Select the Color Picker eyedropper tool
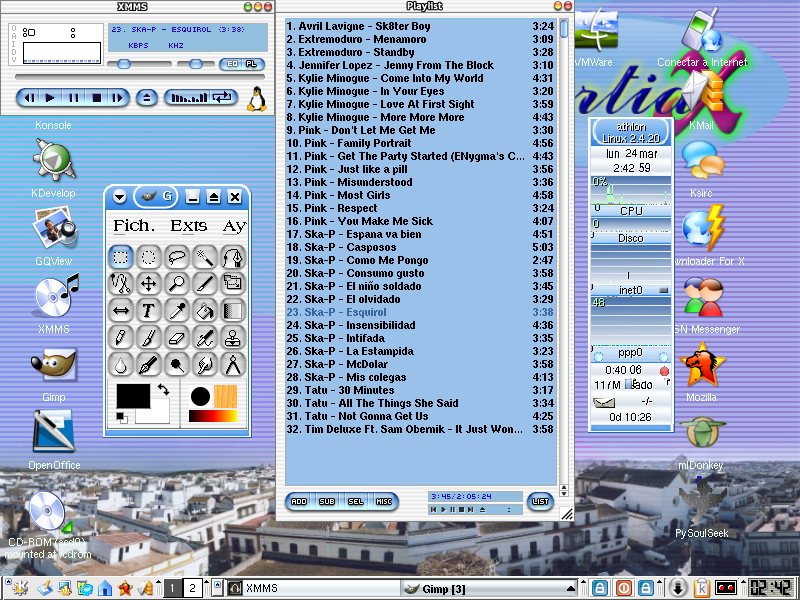800x600 pixels. (177, 311)
